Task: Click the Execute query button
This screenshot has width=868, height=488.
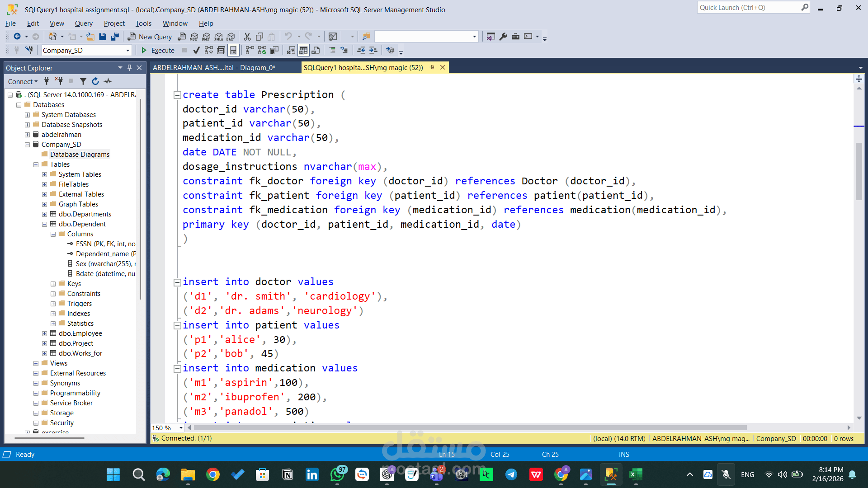Action: coord(158,50)
